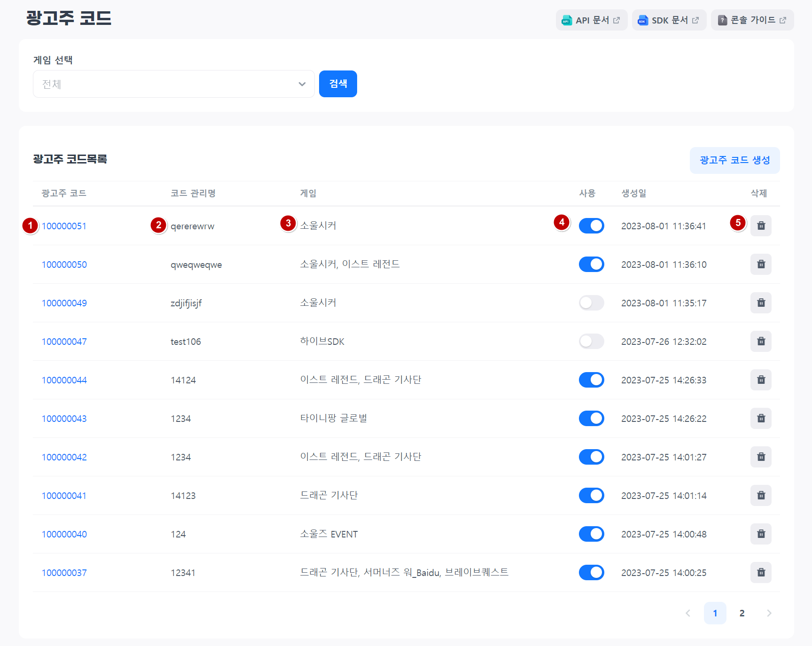Open advertiser code 100000051
This screenshot has height=646, width=812.
pyautogui.click(x=64, y=226)
